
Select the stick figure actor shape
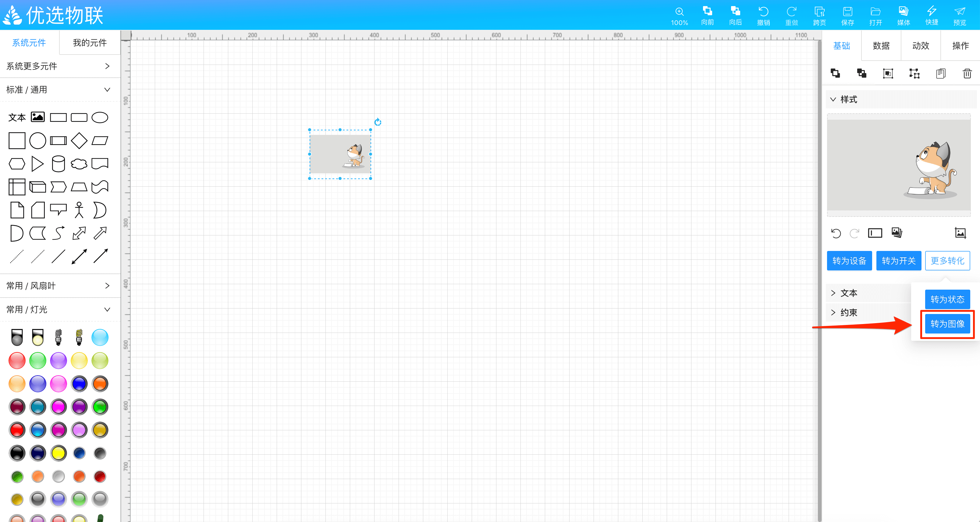[79, 210]
